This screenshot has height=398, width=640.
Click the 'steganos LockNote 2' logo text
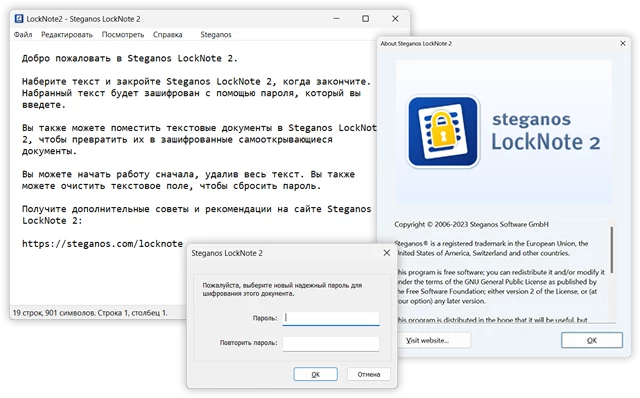[546, 131]
